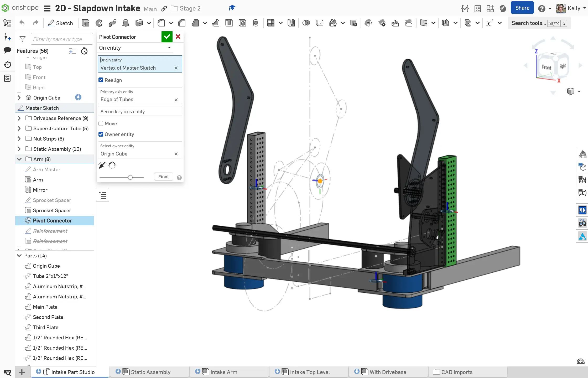The height and width of the screenshot is (378, 588).
Task: Click the Final button
Action: pos(163,177)
